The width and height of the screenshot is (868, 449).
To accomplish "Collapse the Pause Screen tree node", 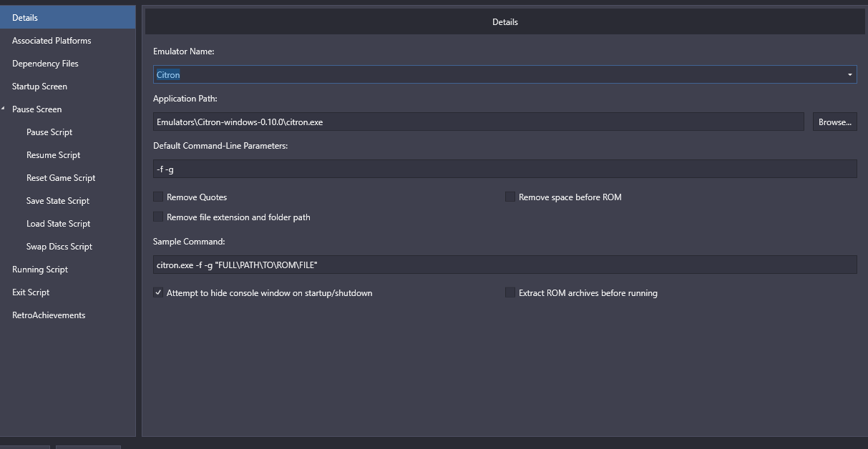I will pyautogui.click(x=4, y=109).
